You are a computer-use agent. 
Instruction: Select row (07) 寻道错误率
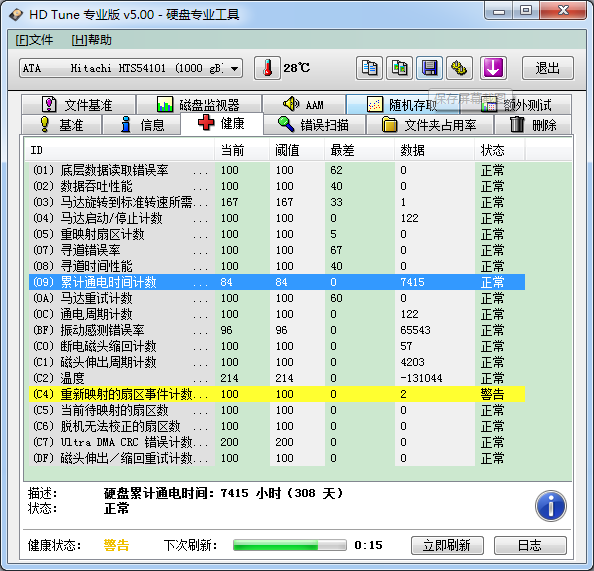[x=277, y=250]
